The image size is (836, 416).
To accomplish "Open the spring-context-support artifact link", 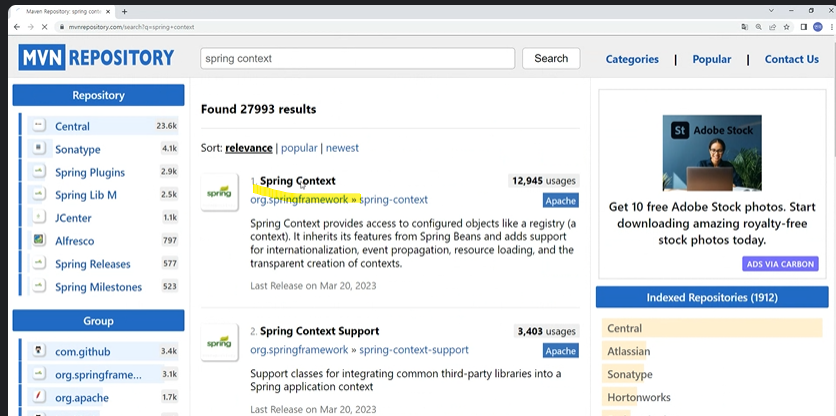I will (414, 350).
